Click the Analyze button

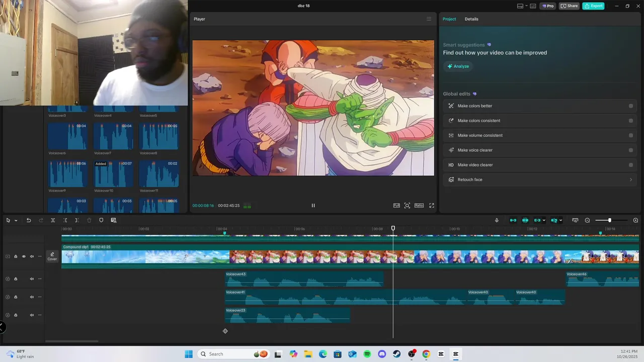[x=458, y=66]
